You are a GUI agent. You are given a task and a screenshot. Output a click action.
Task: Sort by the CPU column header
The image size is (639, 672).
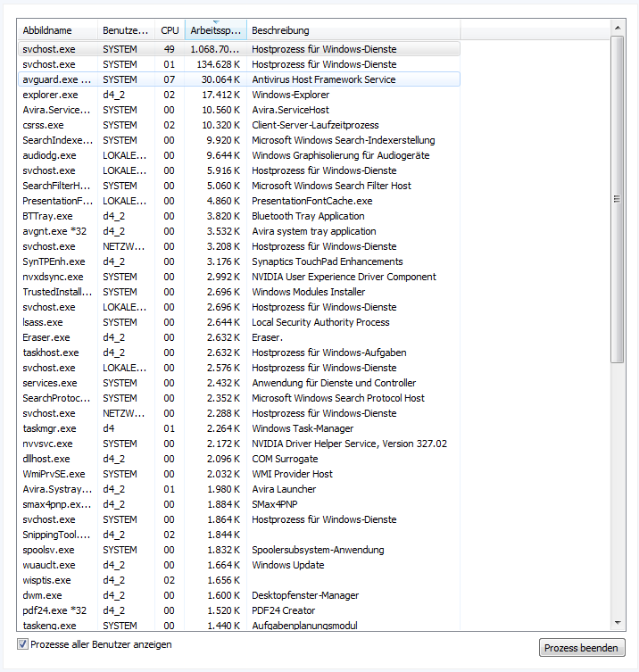[x=170, y=30]
